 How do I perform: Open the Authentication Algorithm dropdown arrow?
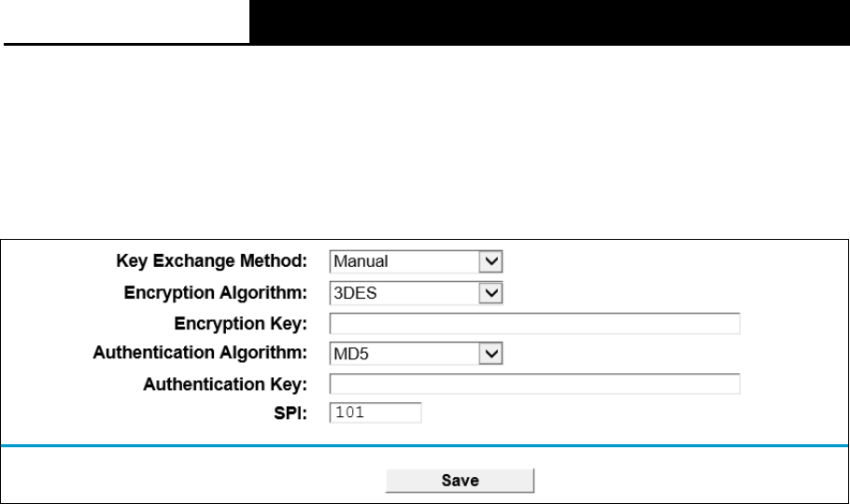(x=490, y=354)
